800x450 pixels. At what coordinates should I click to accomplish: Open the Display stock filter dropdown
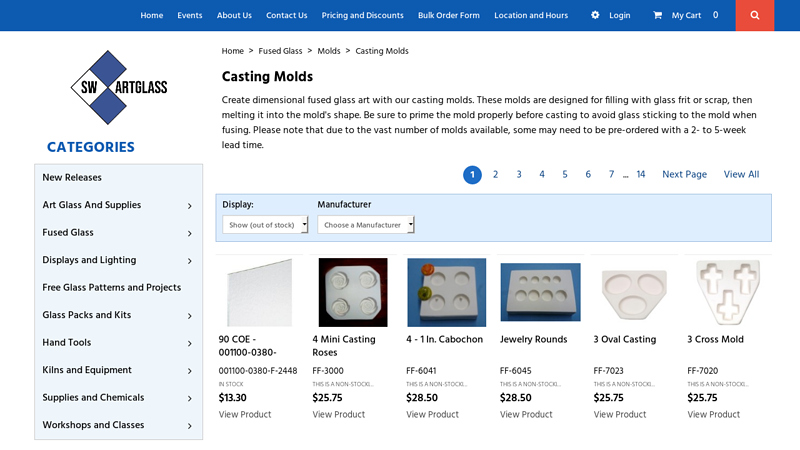click(265, 225)
